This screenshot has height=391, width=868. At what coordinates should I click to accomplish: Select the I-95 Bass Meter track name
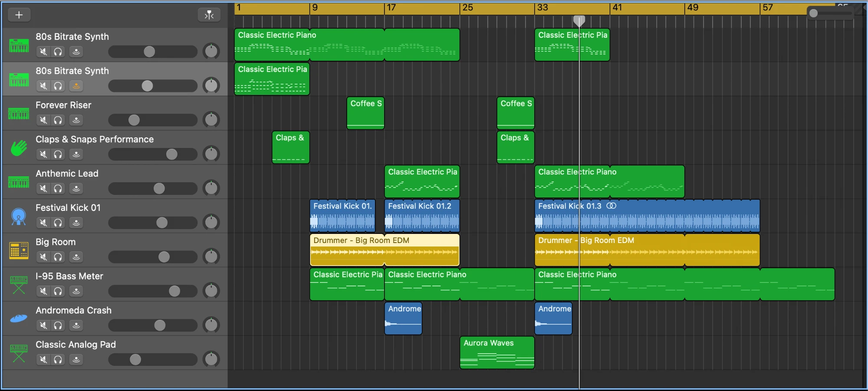click(x=69, y=276)
